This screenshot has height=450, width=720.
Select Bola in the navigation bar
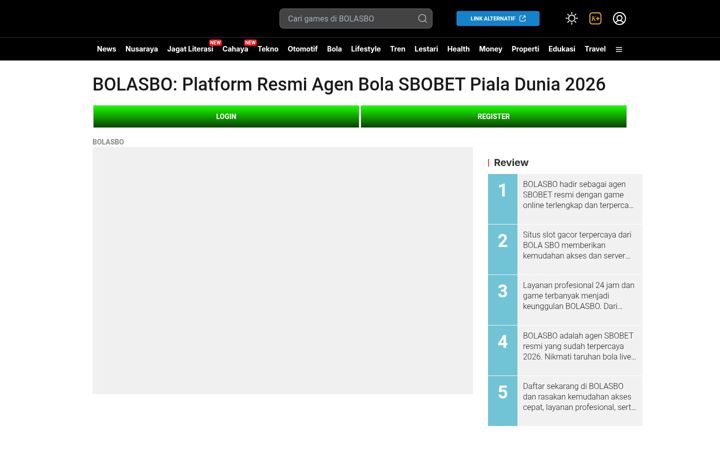pos(334,49)
